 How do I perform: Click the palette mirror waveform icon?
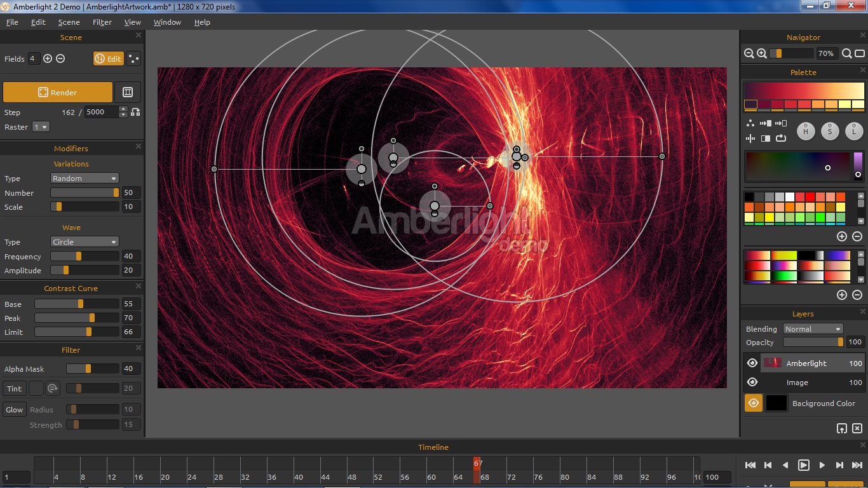(x=750, y=138)
